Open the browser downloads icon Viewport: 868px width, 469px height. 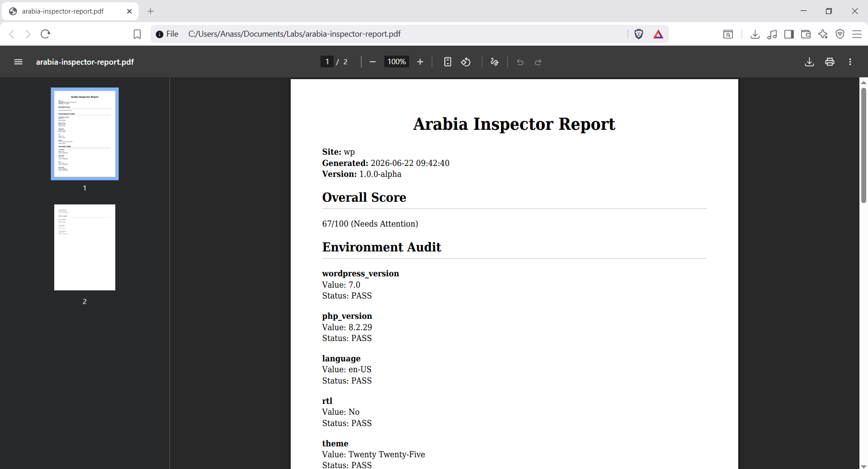click(x=755, y=34)
